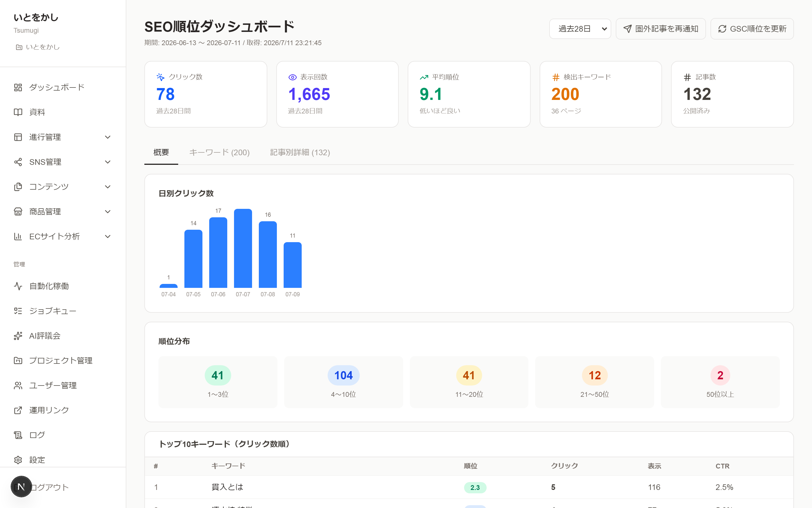Click the refresh icon on GSC順位を更新
Screen dimensions: 812x508
click(722, 29)
